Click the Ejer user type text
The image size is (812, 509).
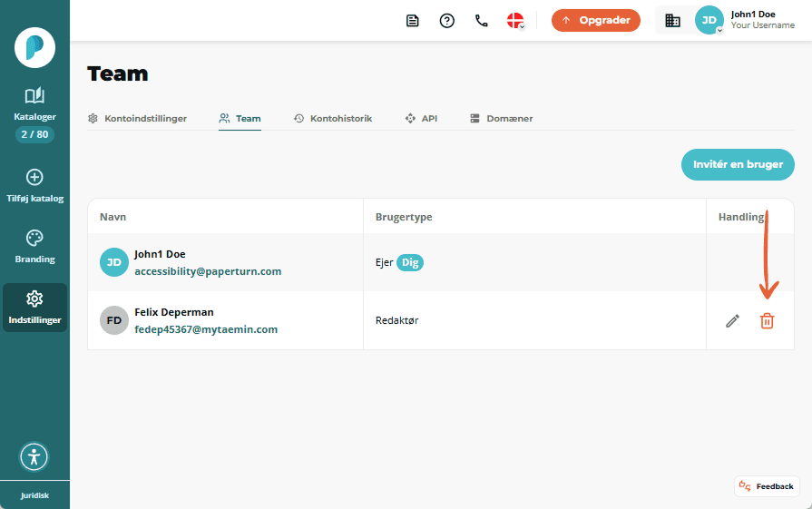pyautogui.click(x=385, y=262)
